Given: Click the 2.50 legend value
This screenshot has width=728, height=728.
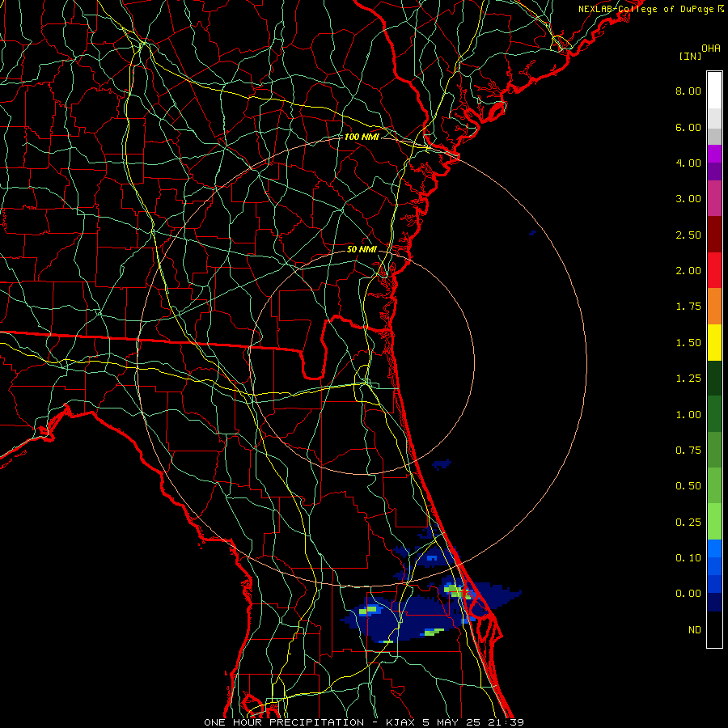Looking at the screenshot, I should click(x=688, y=235).
